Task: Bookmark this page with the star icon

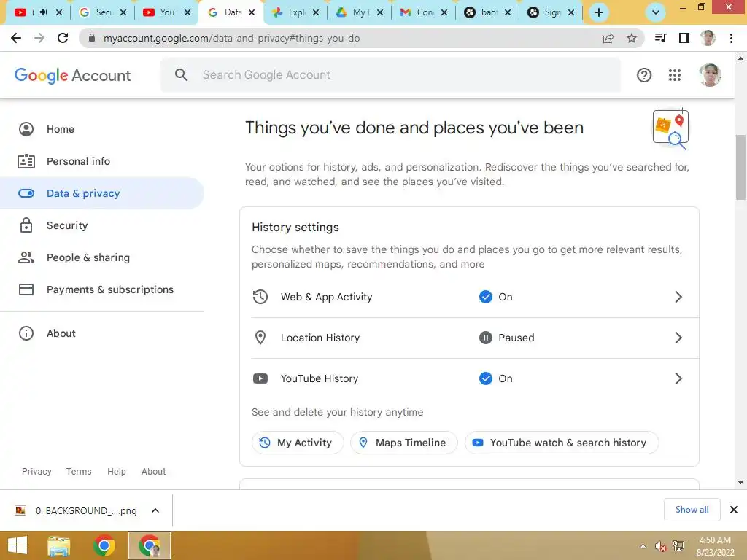Action: point(631,38)
